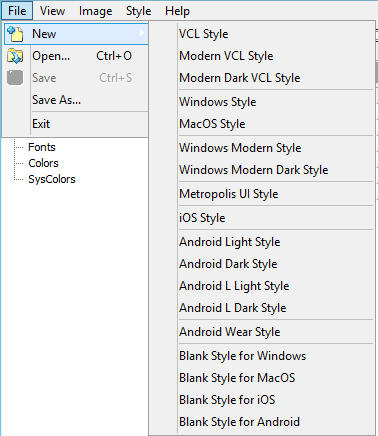Choose Windows Modern Style
Viewport: 378px width, 436px height.
[x=262, y=148]
